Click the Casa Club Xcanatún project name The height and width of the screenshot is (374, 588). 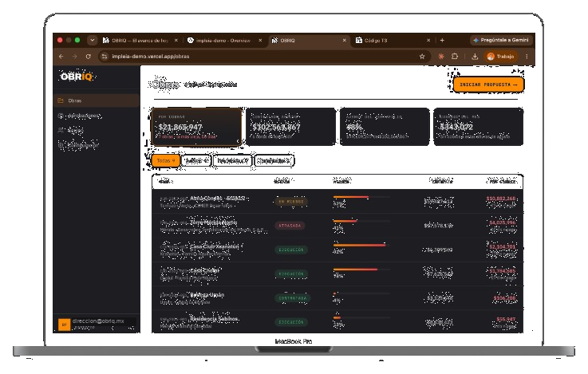(x=214, y=246)
